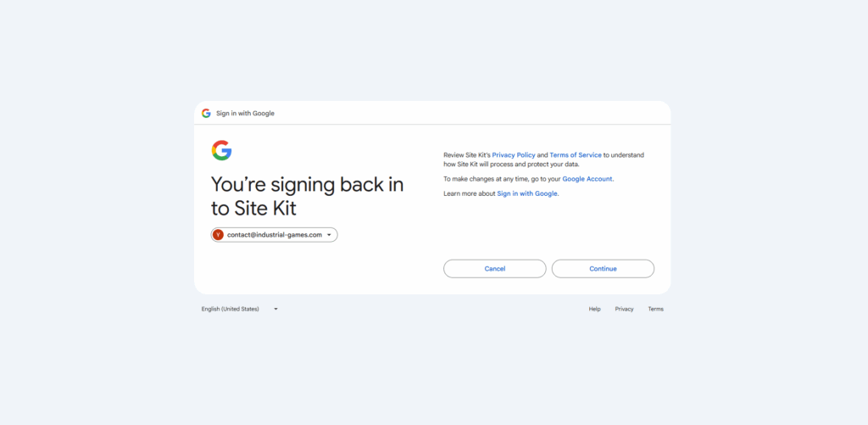
Task: Click the arrow on the account email chip
Action: pyautogui.click(x=329, y=235)
